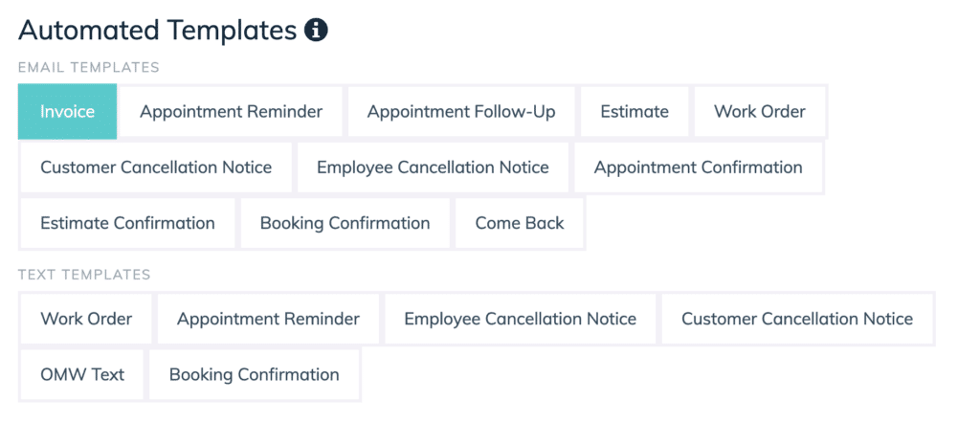
Task: Choose Employee Cancellation Notice text template
Action: [520, 319]
